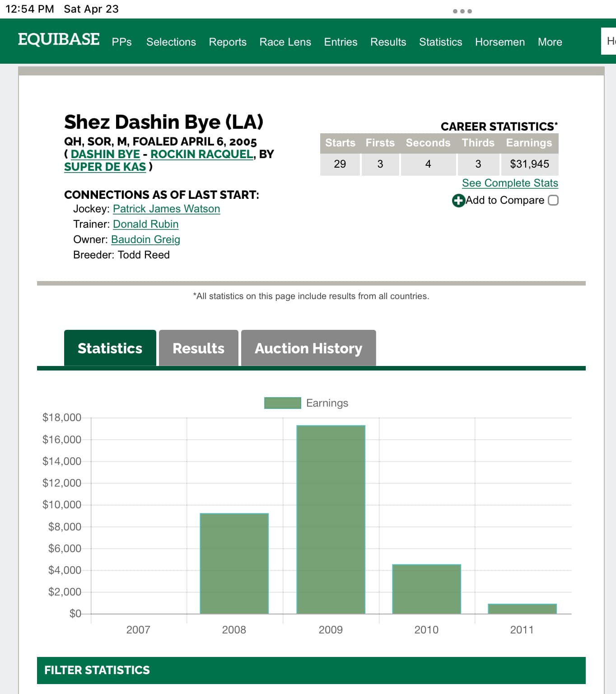Click the 2011 earnings bar
The image size is (616, 694).
(523, 609)
